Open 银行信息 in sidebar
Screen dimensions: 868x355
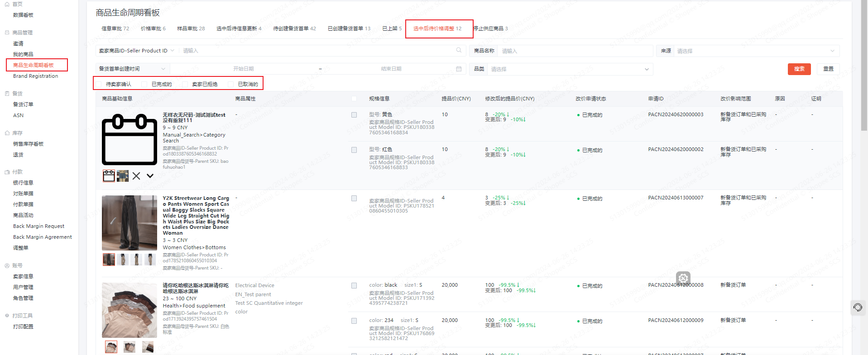point(23,183)
